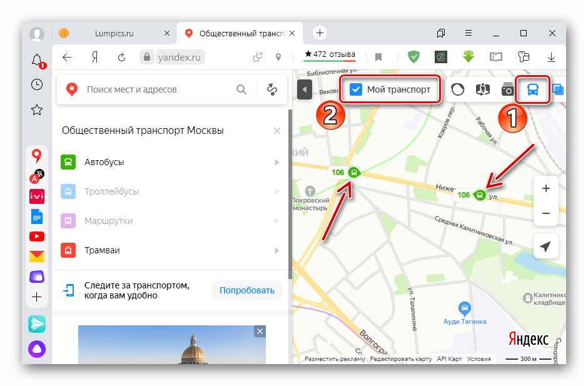Click the Попробовать button

click(x=247, y=290)
